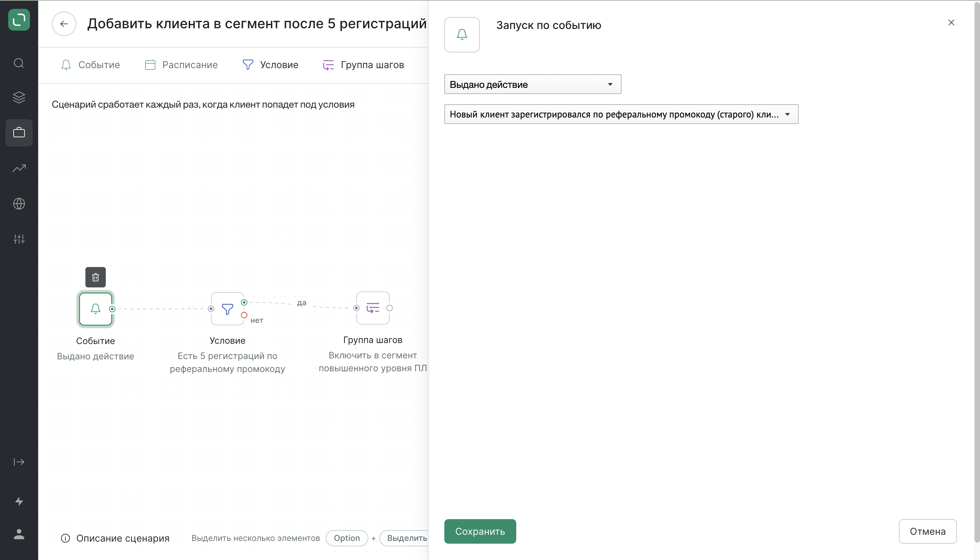Add a Событие element from toolbar
The height and width of the screenshot is (560, 980).
[x=90, y=65]
